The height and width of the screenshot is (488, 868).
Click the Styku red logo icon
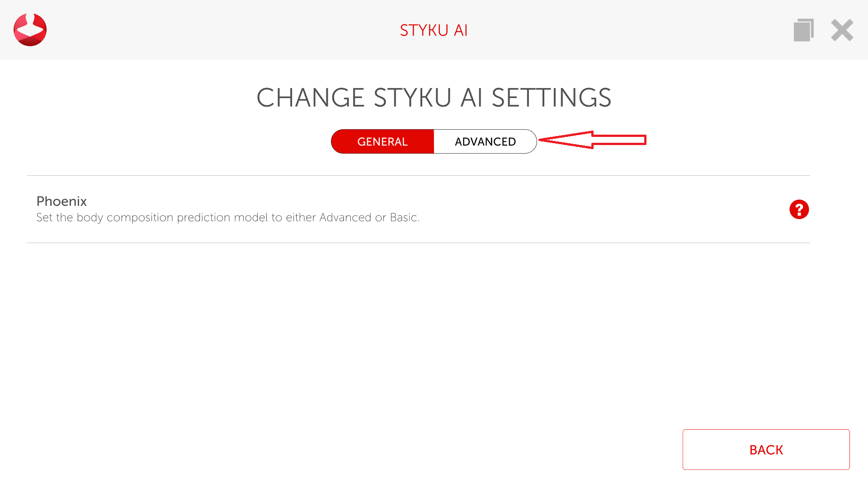click(x=30, y=30)
